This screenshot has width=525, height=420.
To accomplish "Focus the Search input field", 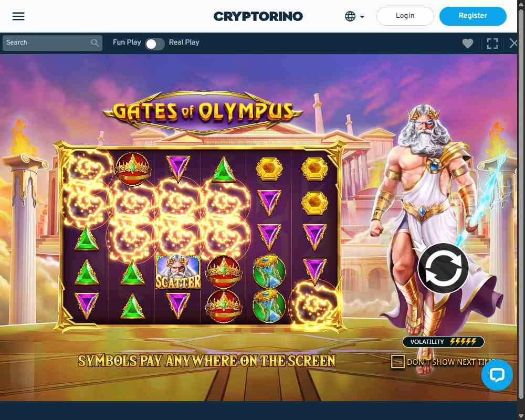I will [x=47, y=43].
